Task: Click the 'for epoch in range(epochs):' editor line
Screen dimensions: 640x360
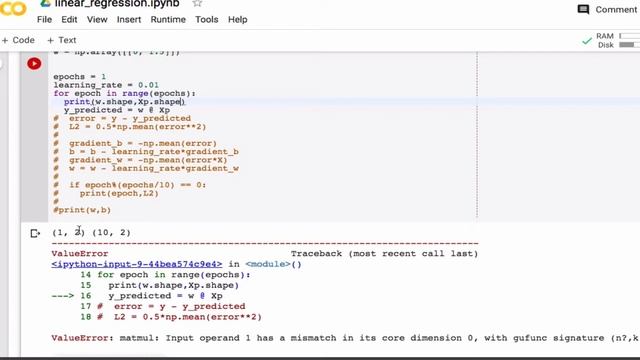Action: point(124,93)
